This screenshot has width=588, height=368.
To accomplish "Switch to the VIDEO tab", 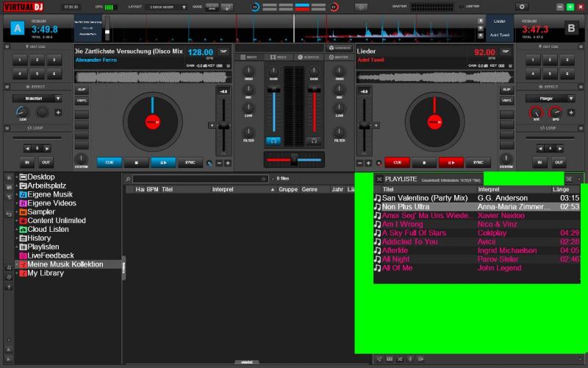I will pos(279,57).
